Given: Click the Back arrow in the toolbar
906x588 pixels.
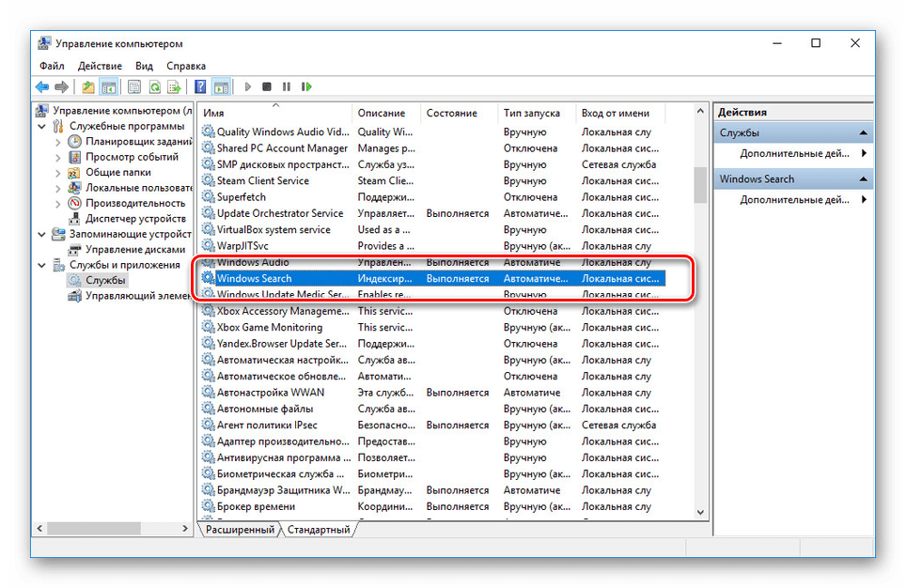Looking at the screenshot, I should pos(42,87).
